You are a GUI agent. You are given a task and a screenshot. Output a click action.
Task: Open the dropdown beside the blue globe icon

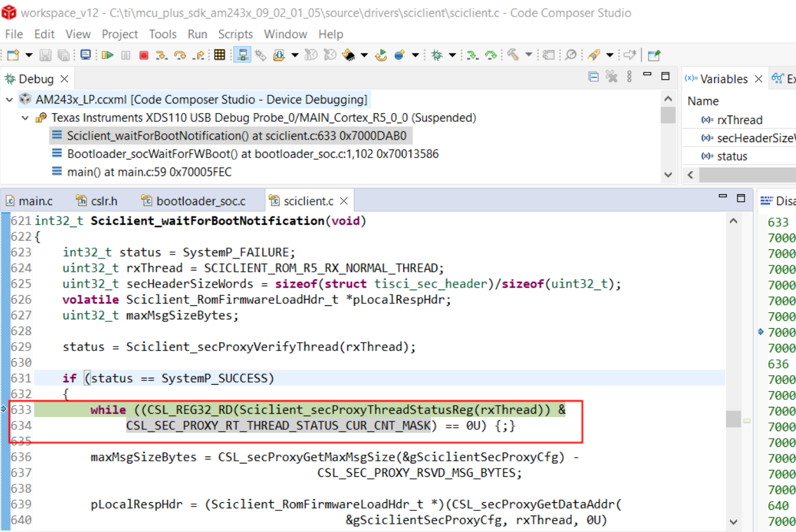[415, 55]
